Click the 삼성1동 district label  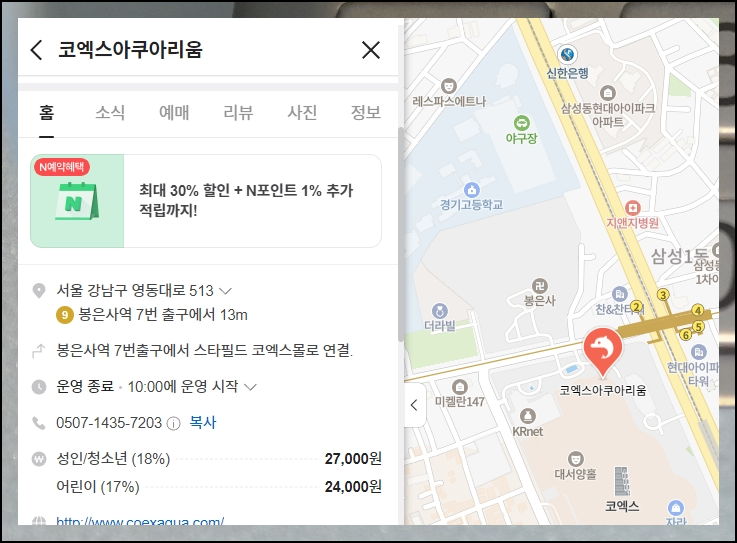tap(679, 257)
